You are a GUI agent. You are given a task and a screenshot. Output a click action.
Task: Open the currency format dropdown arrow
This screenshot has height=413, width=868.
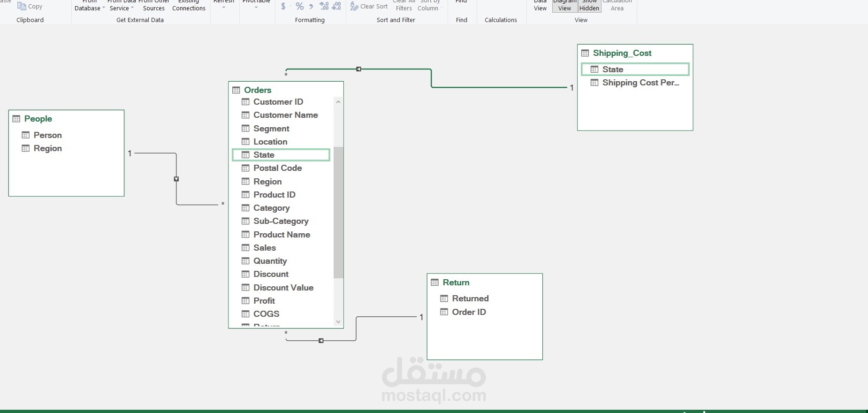click(x=291, y=6)
